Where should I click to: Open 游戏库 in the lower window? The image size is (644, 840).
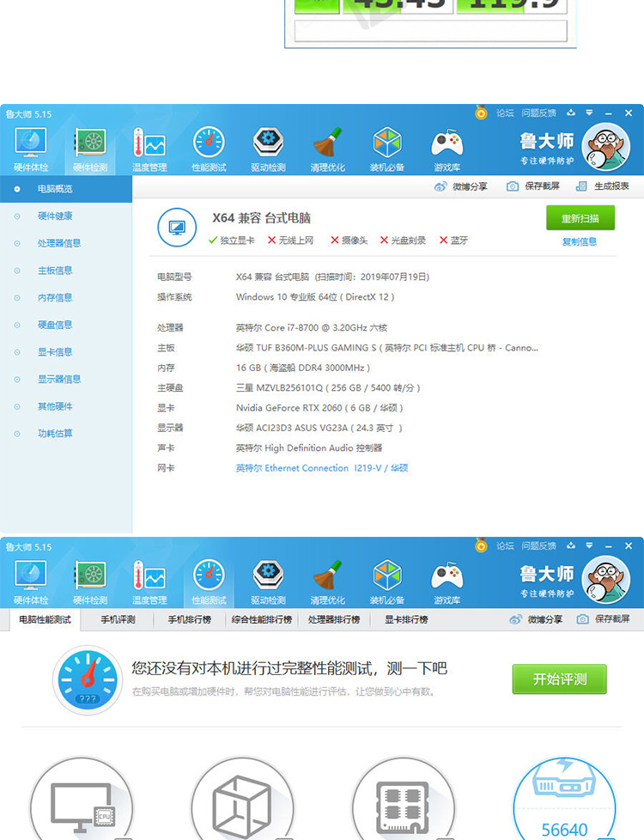447,582
